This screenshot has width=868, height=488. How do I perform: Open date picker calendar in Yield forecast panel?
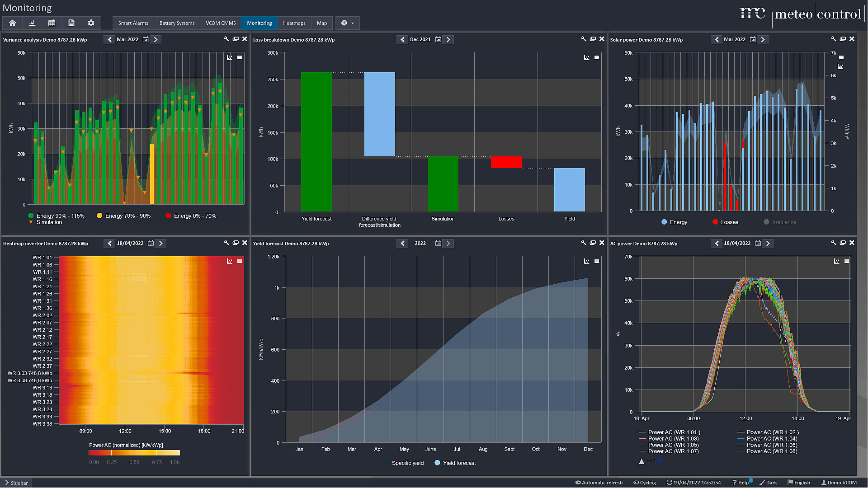click(438, 243)
